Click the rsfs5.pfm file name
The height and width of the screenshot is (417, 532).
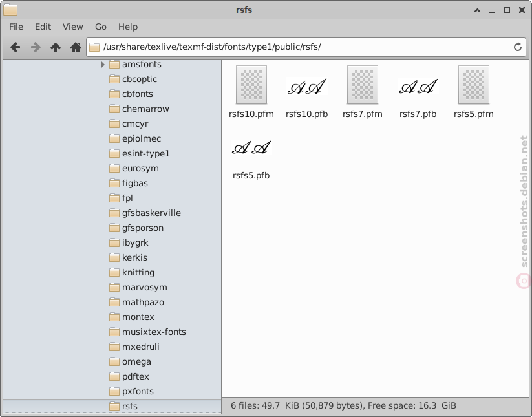[x=474, y=114]
